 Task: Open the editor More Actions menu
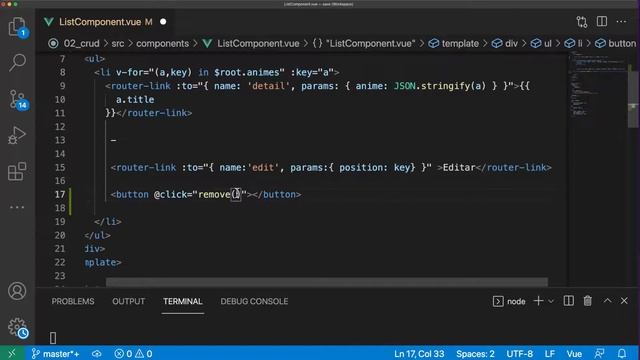point(621,22)
